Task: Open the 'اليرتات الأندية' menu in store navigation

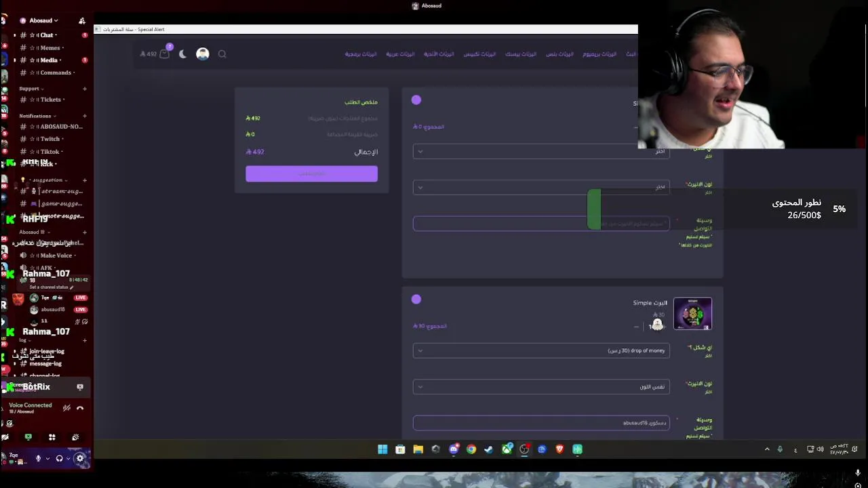Action: (439, 54)
